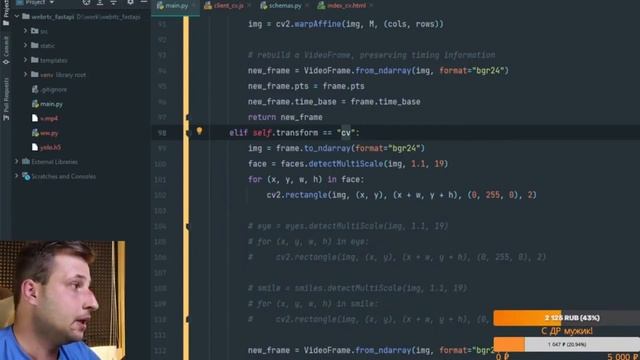This screenshot has width=640, height=360.
Task: Select the .gitignore file in project tree
Action: (49, 89)
